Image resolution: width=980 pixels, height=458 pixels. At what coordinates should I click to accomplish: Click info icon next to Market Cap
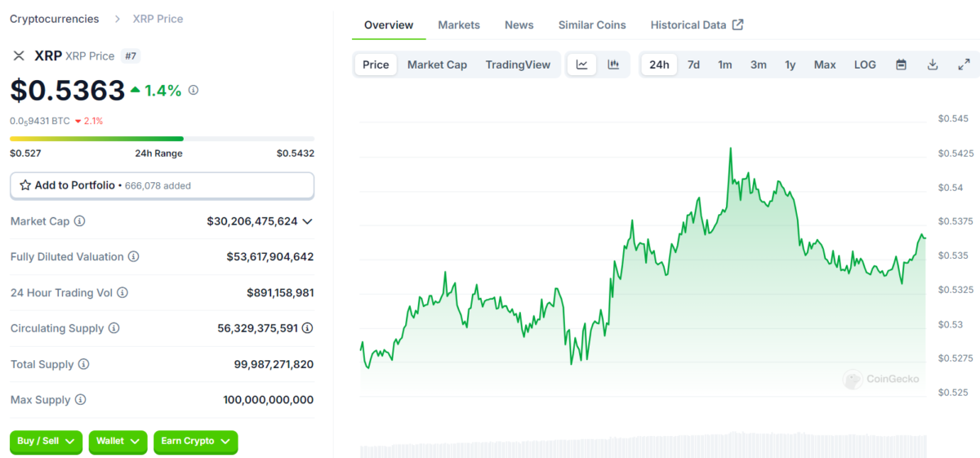[x=79, y=221]
